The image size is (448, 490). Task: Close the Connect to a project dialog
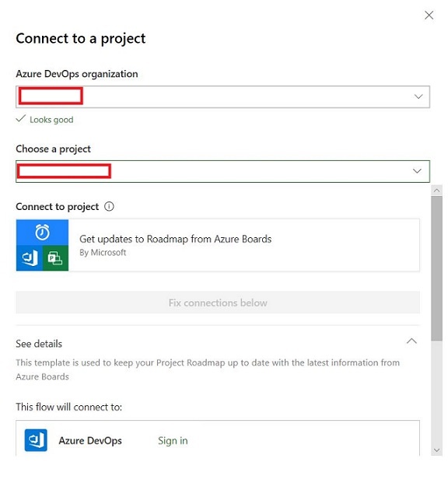point(429,15)
